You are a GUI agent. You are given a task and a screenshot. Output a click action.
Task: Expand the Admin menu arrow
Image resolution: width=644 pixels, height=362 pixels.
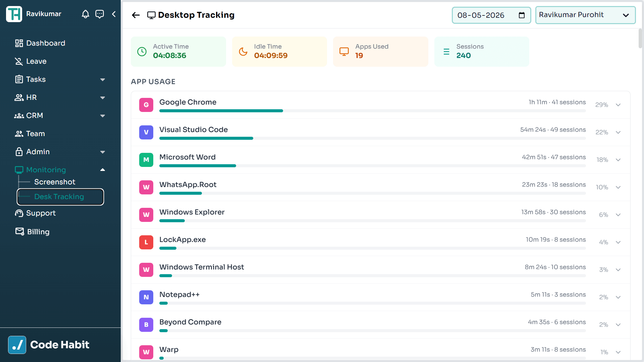click(x=103, y=152)
